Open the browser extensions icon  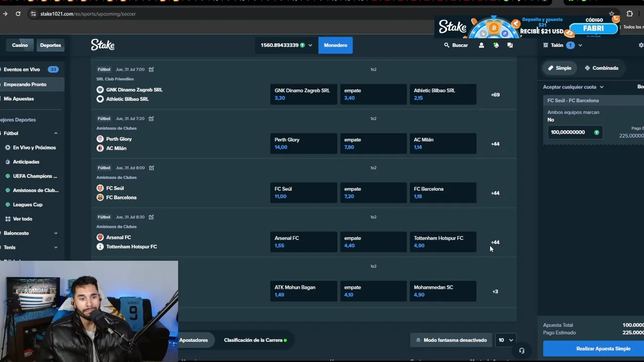pos(629,14)
